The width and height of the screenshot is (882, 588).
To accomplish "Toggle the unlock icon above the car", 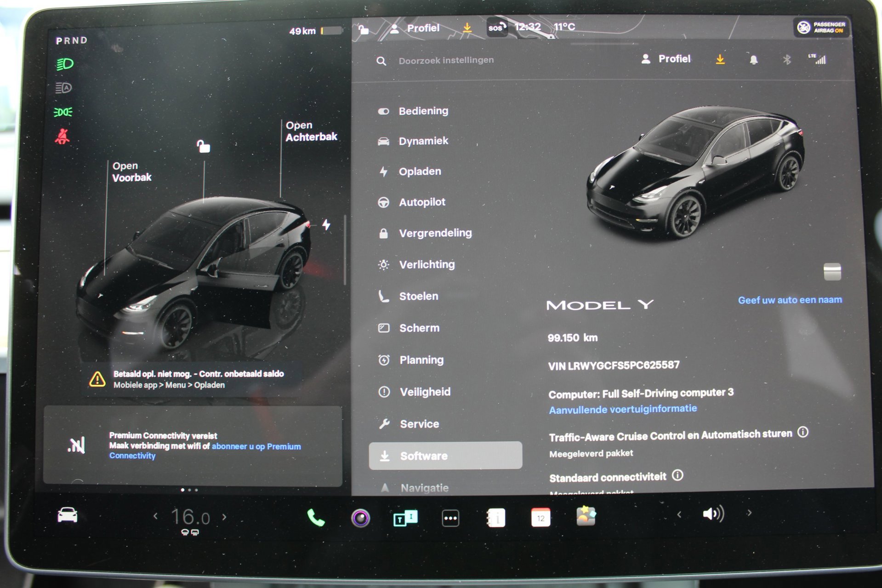I will tap(203, 146).
